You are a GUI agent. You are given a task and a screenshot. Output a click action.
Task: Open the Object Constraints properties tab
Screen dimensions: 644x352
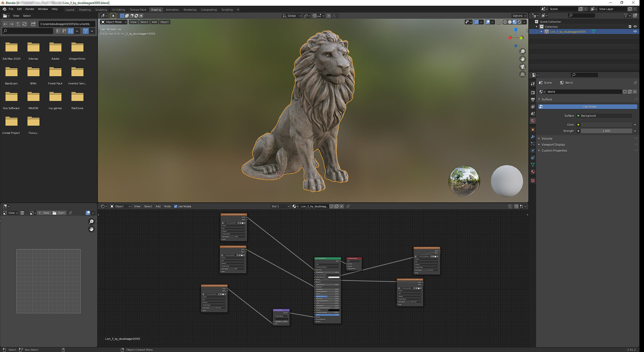pos(533,158)
